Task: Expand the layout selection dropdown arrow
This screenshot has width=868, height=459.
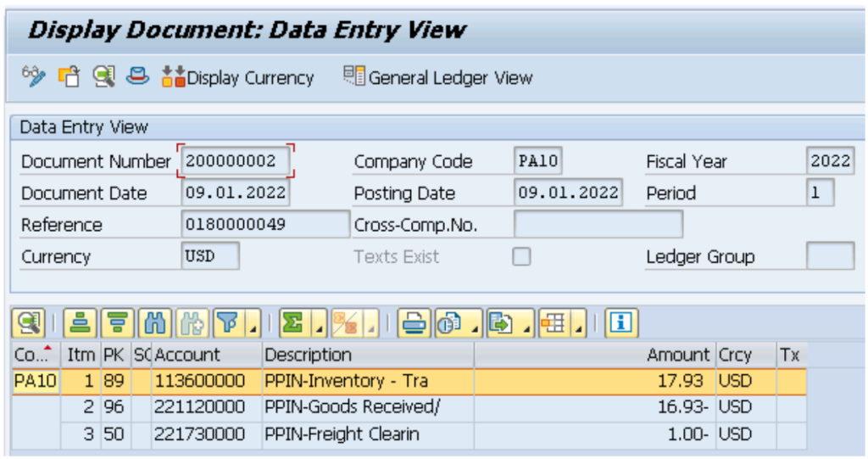Action: click(x=578, y=324)
